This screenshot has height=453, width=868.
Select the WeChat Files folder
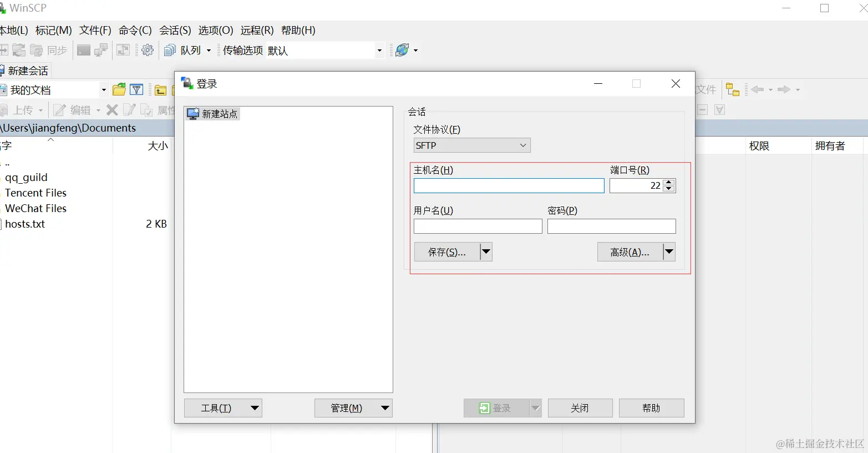[x=35, y=208]
